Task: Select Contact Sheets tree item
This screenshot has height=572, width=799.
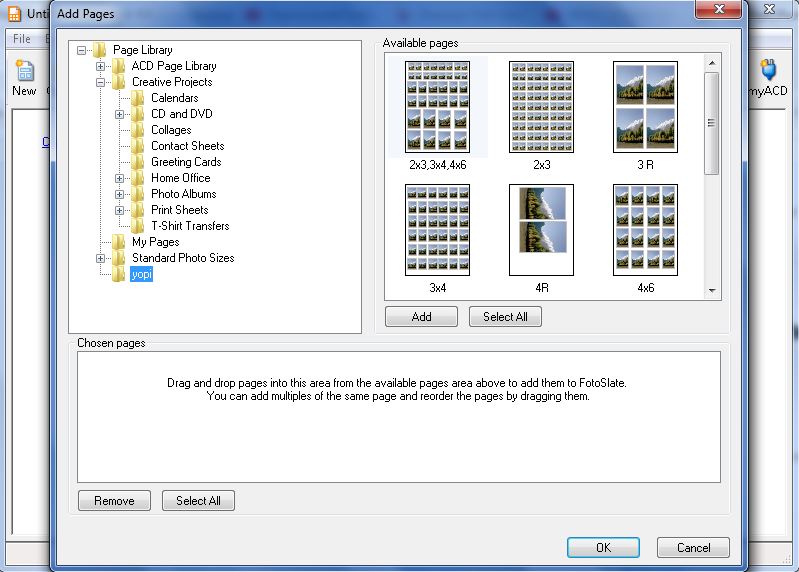Action: 188,146
